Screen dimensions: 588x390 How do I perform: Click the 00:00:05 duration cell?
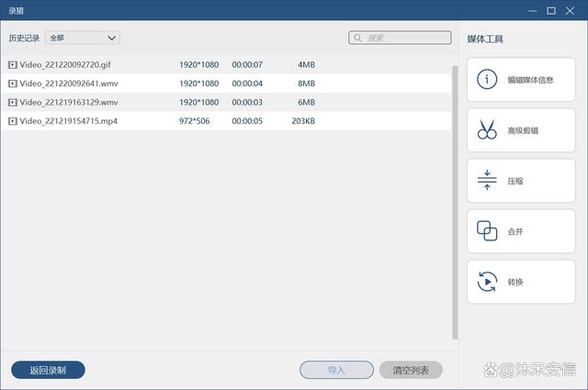tap(247, 121)
